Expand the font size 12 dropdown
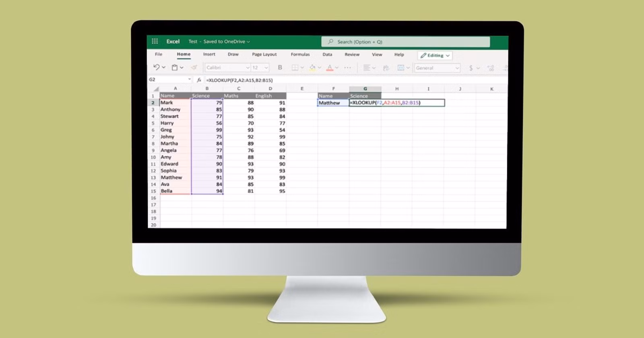Screen dimensions: 644x338 coord(266,68)
